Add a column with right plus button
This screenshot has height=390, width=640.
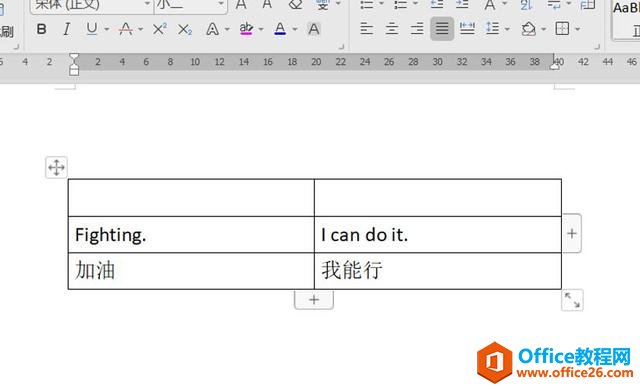click(x=572, y=233)
